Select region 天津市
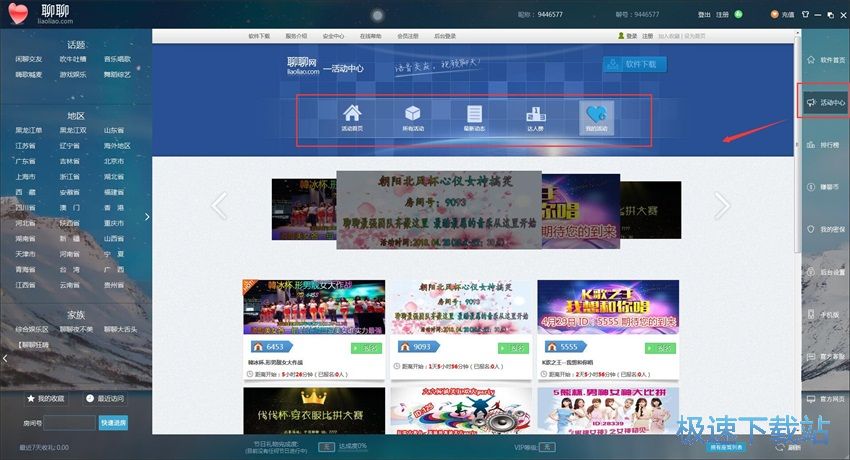This screenshot has height=460, width=850. click(x=25, y=254)
